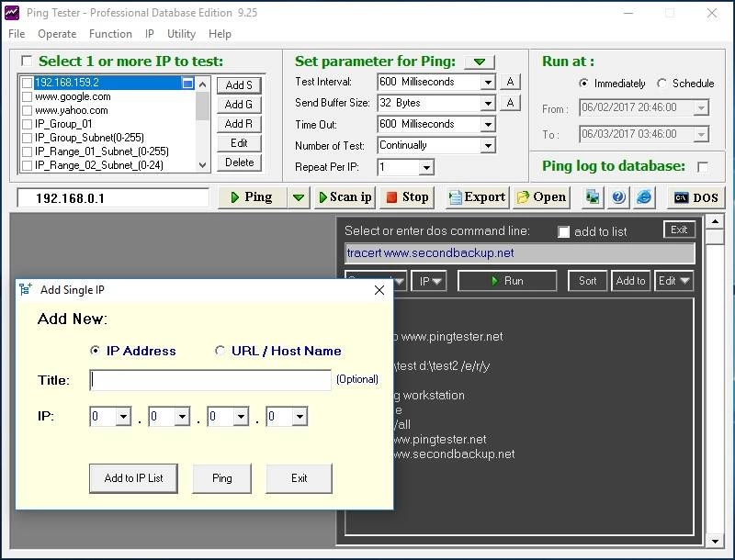The image size is (735, 560).
Task: Click the dos command line input field
Action: point(519,253)
